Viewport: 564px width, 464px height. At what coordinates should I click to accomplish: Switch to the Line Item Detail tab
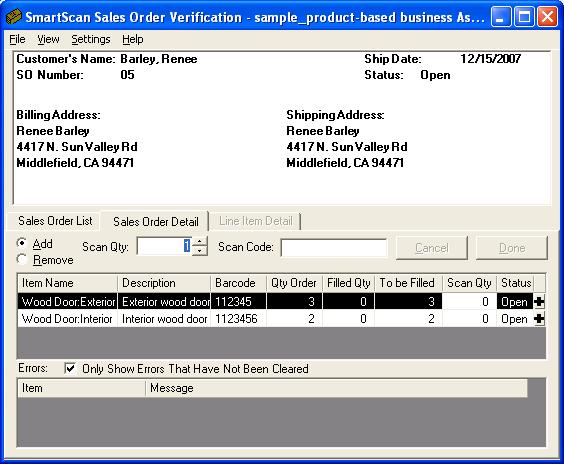coord(255,221)
